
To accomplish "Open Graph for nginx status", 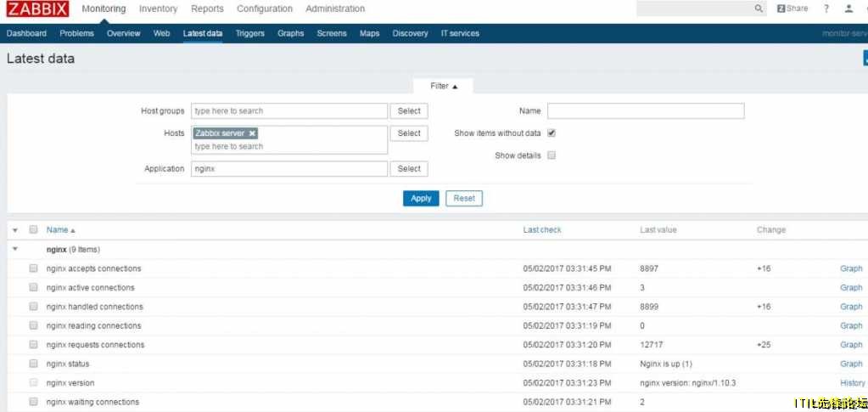I will 851,364.
